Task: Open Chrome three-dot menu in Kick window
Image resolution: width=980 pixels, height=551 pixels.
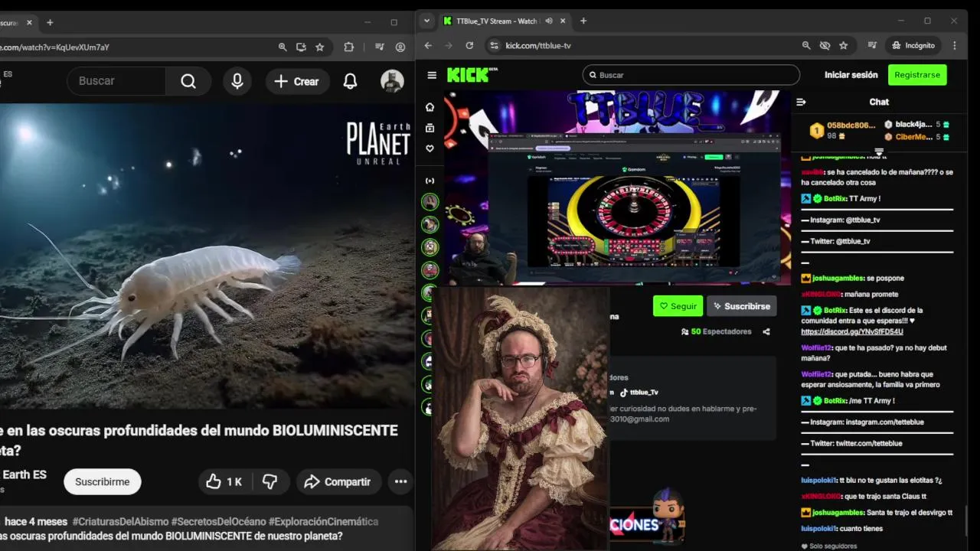Action: (954, 45)
